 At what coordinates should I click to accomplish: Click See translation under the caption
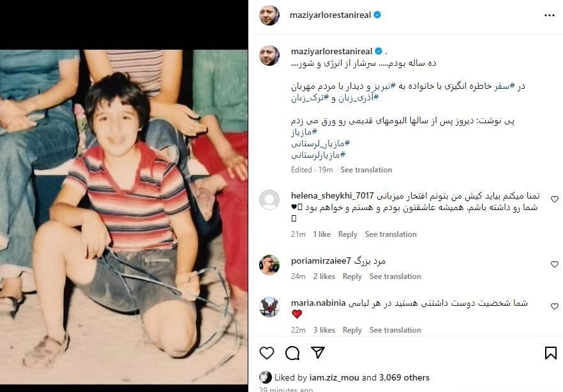[366, 170]
